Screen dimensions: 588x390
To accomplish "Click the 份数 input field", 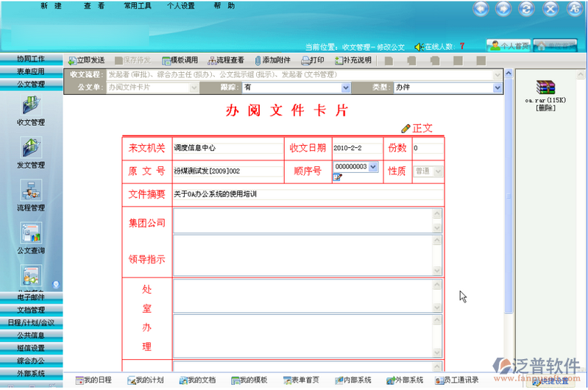I will pos(428,148).
